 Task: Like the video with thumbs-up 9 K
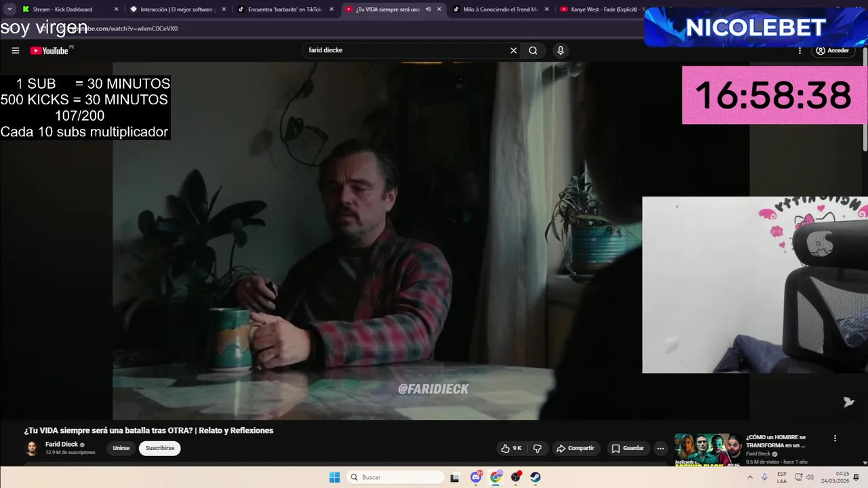click(511, 448)
